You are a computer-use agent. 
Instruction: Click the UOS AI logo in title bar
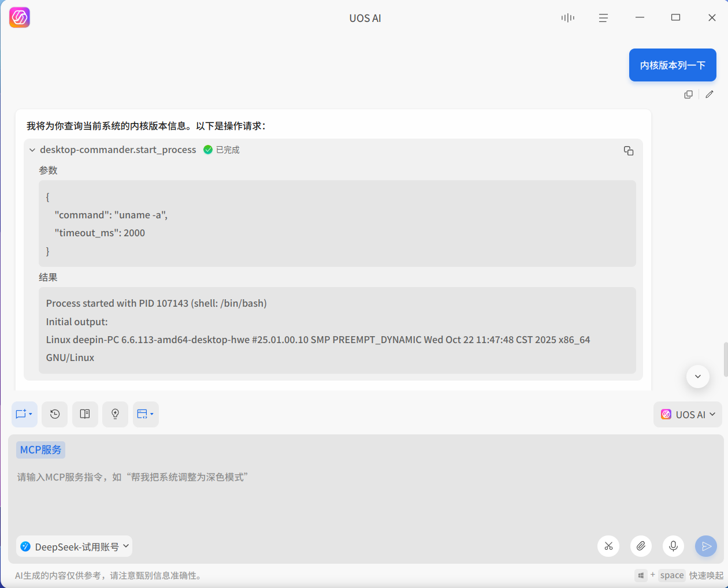coord(20,18)
